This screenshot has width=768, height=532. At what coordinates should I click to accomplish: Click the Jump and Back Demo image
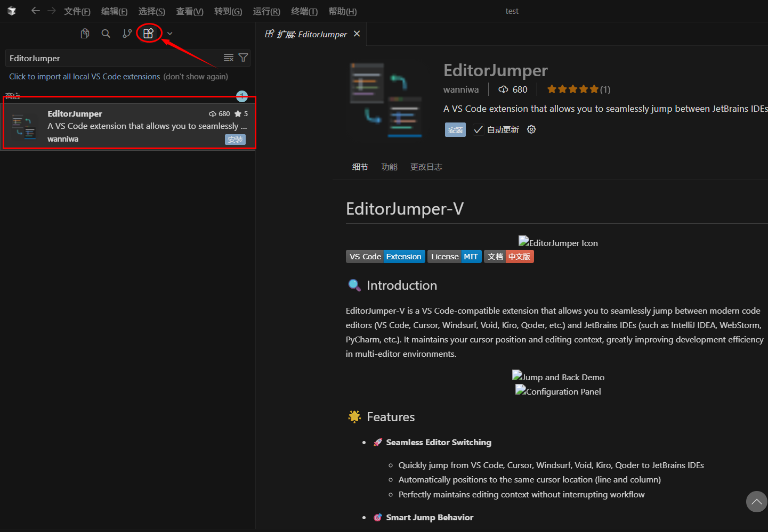pyautogui.click(x=558, y=377)
